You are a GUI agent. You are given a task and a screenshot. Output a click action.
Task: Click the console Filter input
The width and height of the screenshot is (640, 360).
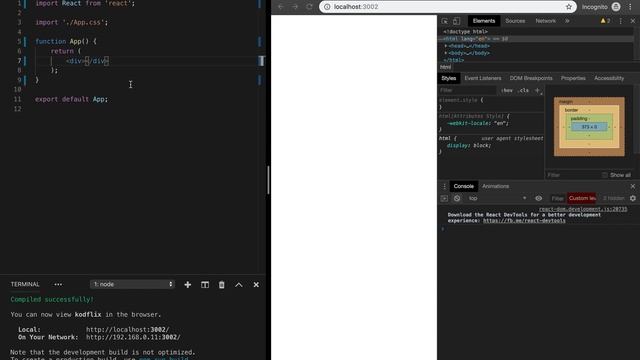557,198
